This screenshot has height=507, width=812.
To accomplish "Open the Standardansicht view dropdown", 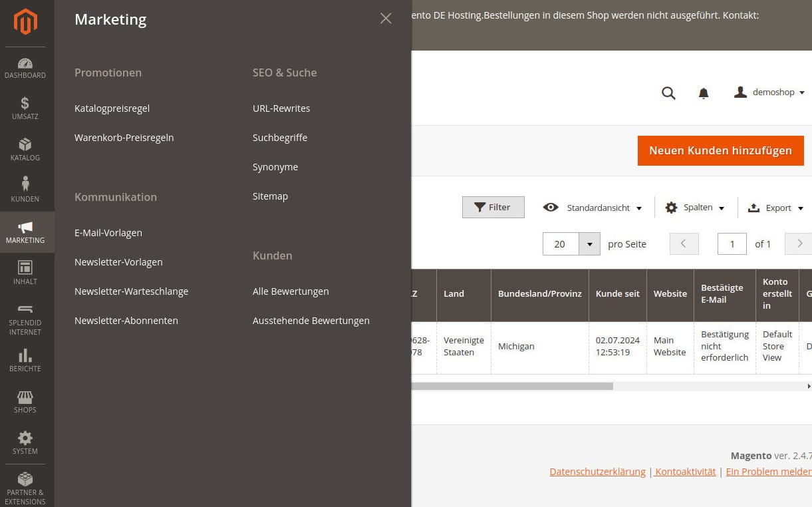I will tap(593, 208).
